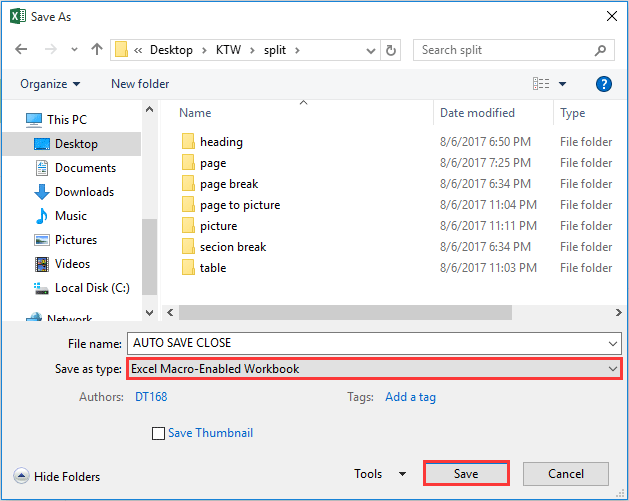Open the Tools dropdown
This screenshot has height=501, width=629.
coord(380,474)
